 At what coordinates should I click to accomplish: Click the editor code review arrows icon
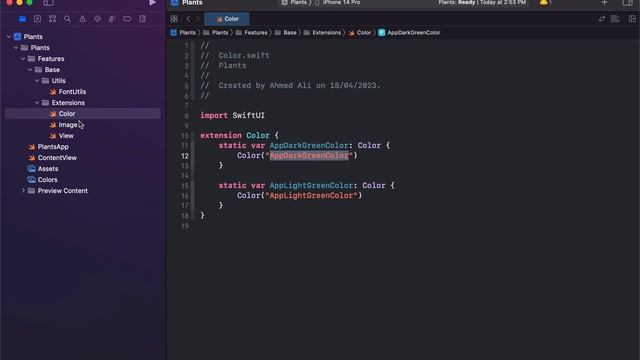602,19
